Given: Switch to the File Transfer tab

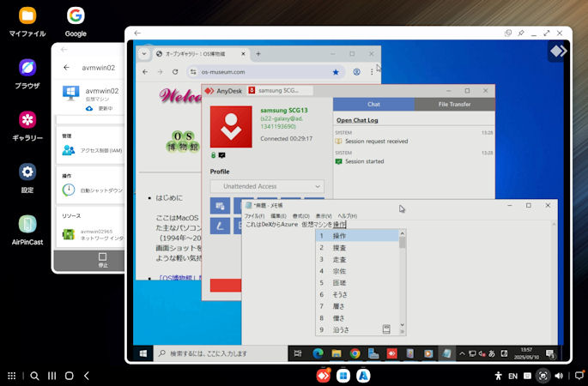Looking at the screenshot, I should pos(454,104).
